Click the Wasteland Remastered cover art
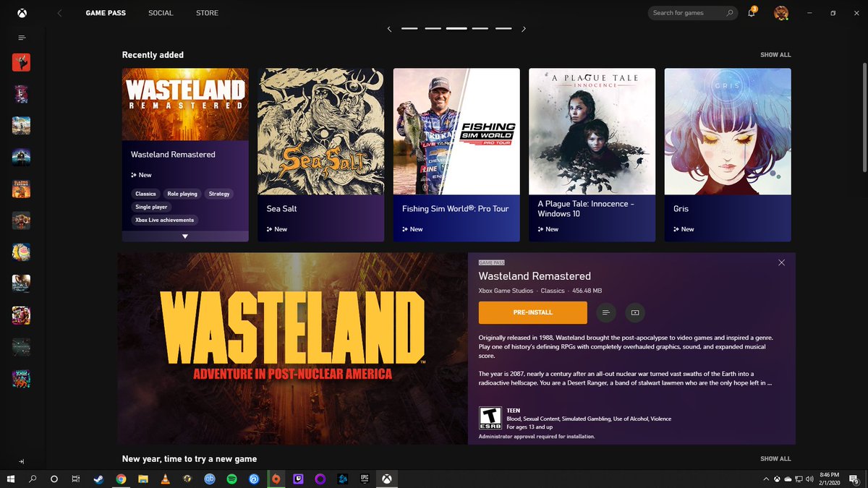The image size is (868, 488). [x=185, y=104]
